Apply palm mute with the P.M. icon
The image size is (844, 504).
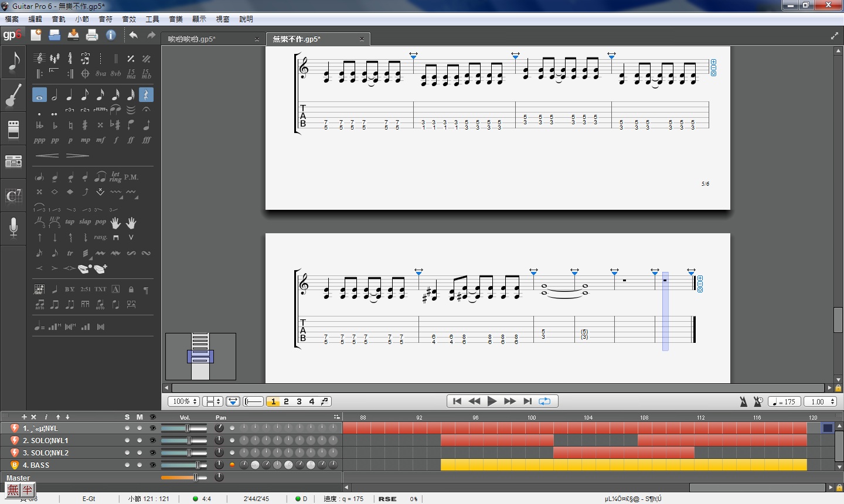(131, 176)
